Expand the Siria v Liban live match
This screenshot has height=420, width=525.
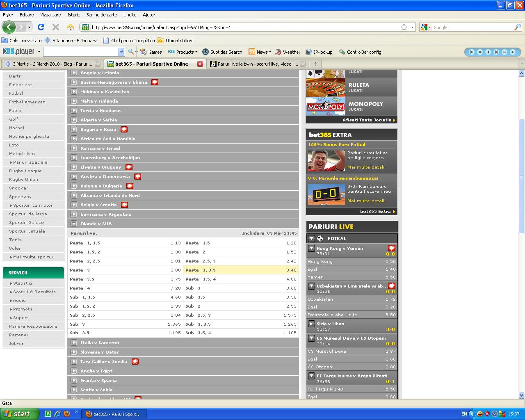click(x=311, y=324)
